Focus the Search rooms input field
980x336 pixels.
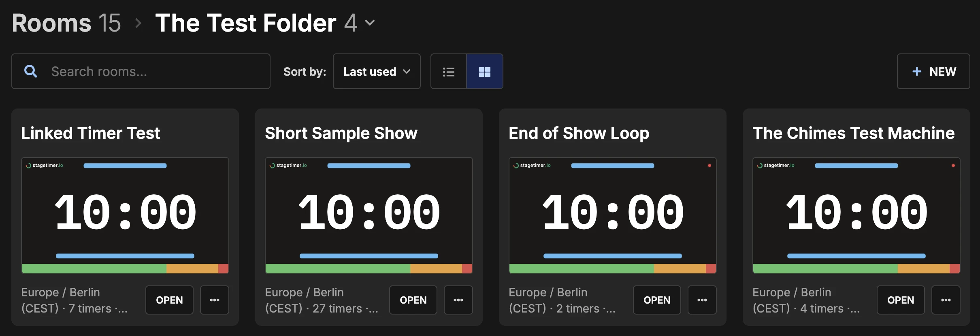pyautogui.click(x=141, y=72)
